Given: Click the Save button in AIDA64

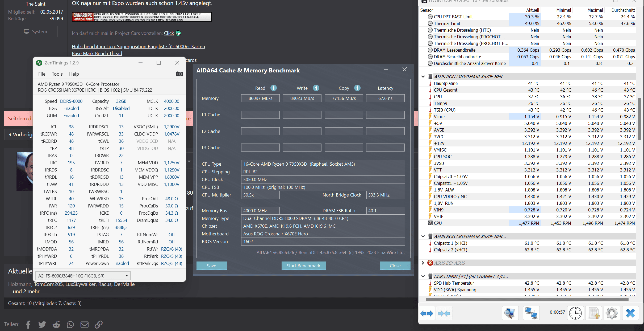Looking at the screenshot, I should (x=211, y=266).
